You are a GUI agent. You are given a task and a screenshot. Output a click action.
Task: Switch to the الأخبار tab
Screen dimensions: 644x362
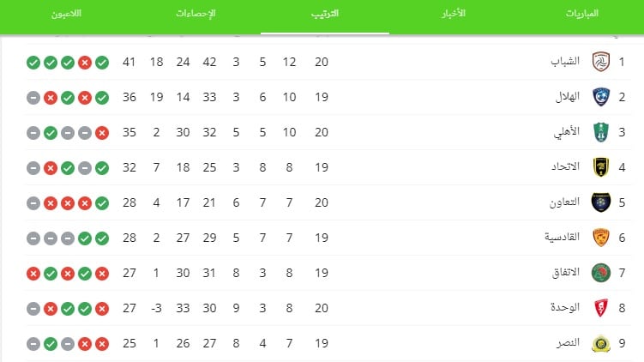pyautogui.click(x=454, y=14)
